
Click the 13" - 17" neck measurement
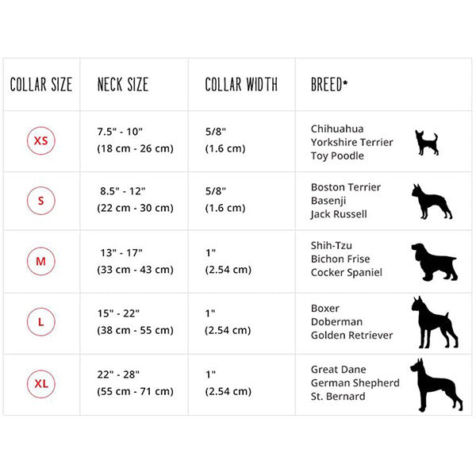pos(122,253)
